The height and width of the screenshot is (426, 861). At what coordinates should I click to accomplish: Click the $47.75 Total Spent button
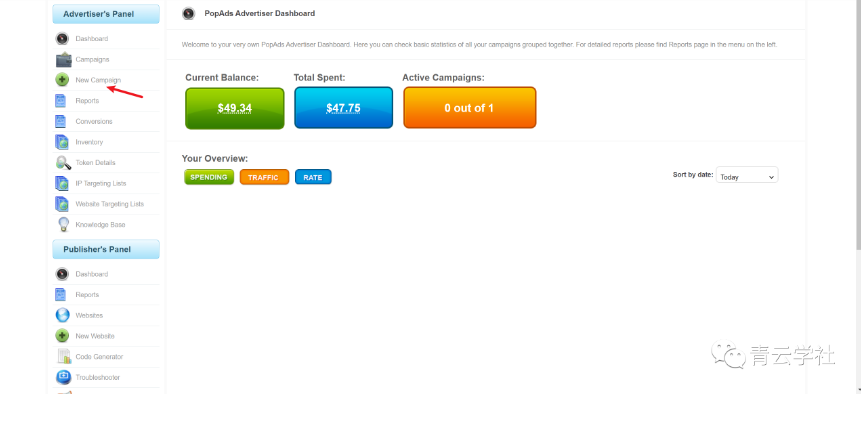pos(343,108)
